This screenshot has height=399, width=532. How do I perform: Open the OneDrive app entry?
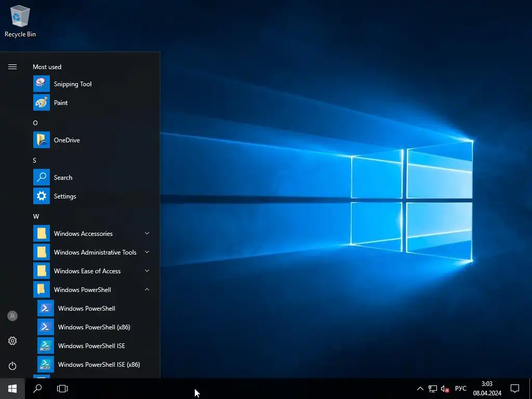tap(91, 140)
